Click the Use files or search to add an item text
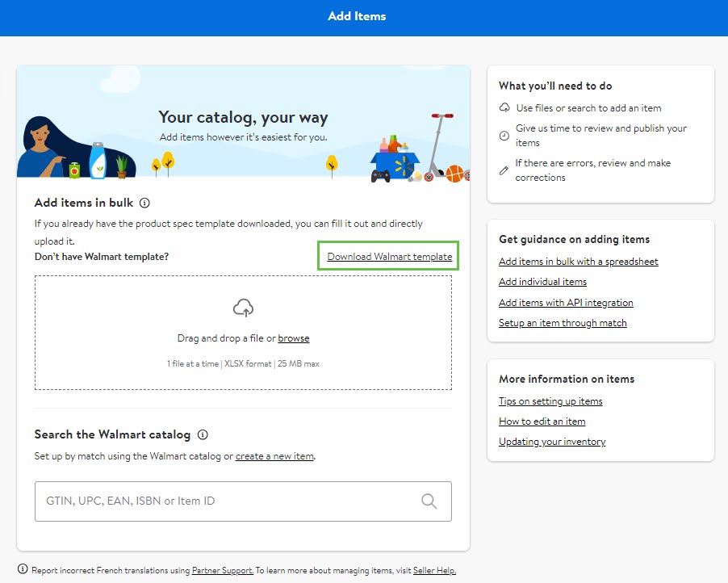Image resolution: width=728 pixels, height=583 pixels. pos(588,108)
